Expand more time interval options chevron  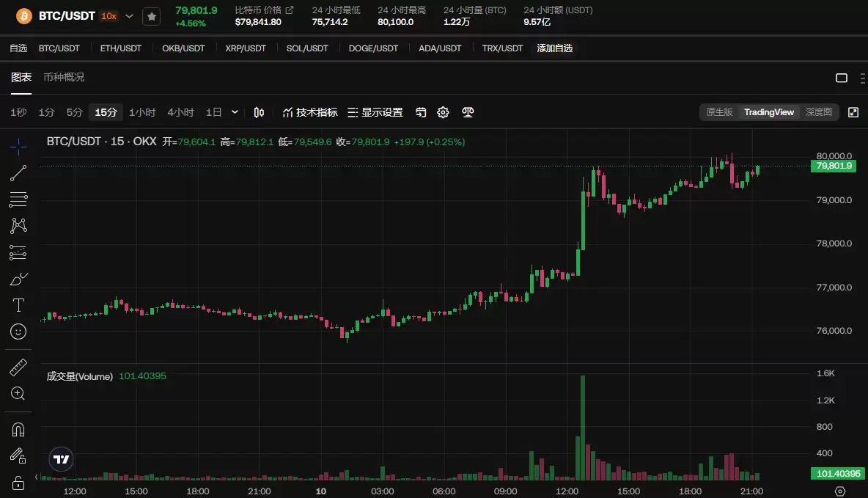(235, 112)
